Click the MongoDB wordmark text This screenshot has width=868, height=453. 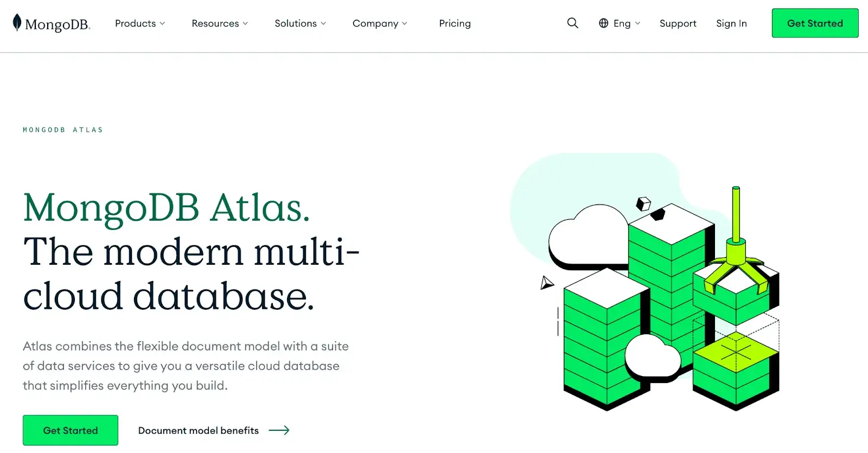[x=58, y=24]
